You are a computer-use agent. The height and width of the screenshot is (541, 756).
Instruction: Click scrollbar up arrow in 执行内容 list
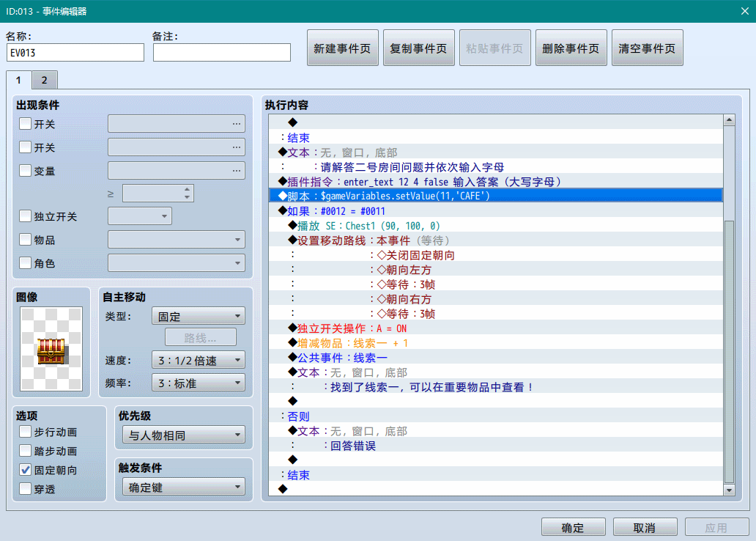[x=728, y=121]
